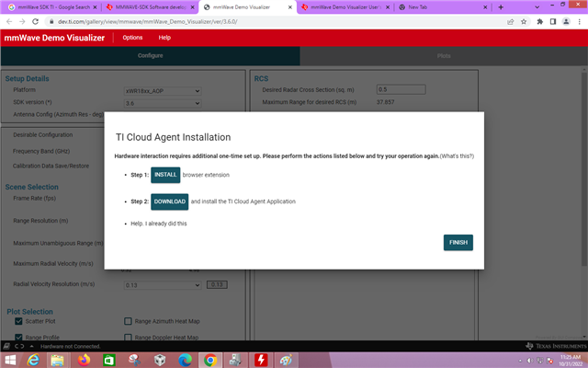Open the "What's this?" link
This screenshot has height=368, width=588.
tap(457, 156)
